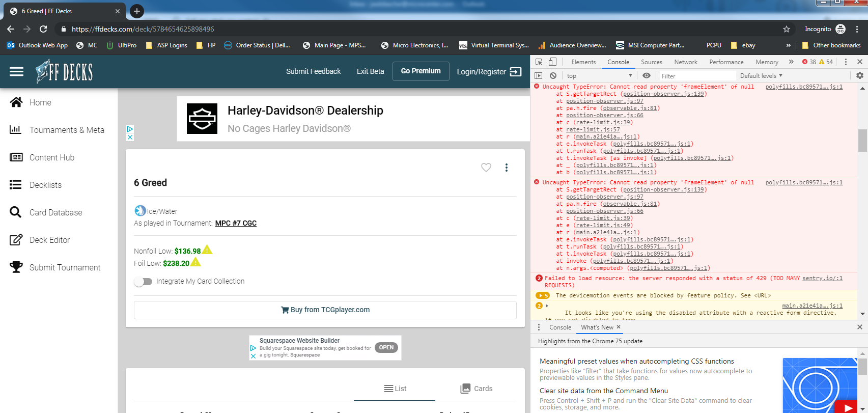Click browser back arrow
The height and width of the screenshot is (413, 868).
coord(11,29)
